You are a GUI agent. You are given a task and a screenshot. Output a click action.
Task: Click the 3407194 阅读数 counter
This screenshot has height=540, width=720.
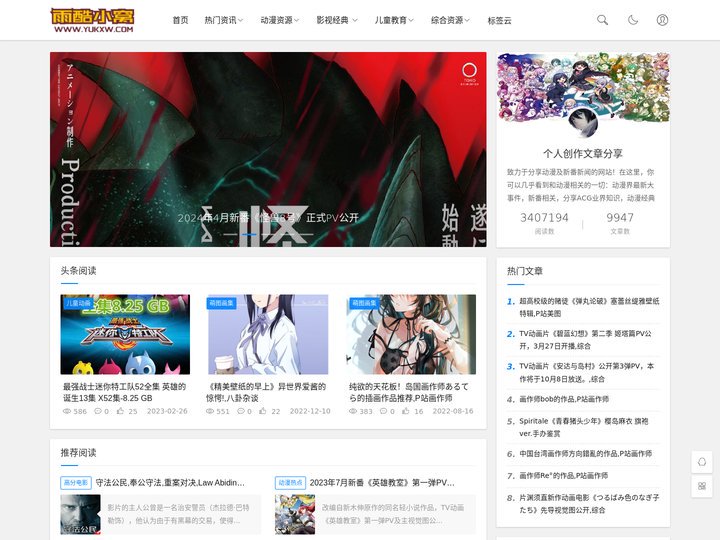[545, 222]
